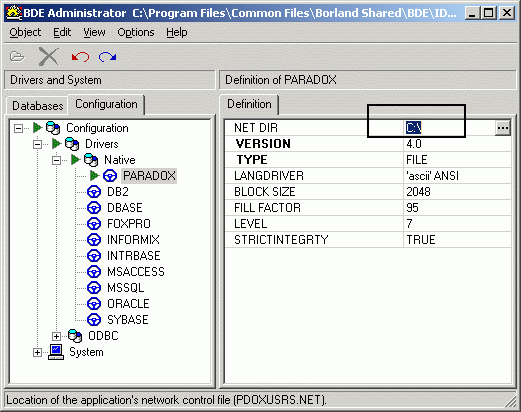This screenshot has height=412, width=521.
Task: Click the PARADOX driver wheel icon
Action: pos(110,176)
